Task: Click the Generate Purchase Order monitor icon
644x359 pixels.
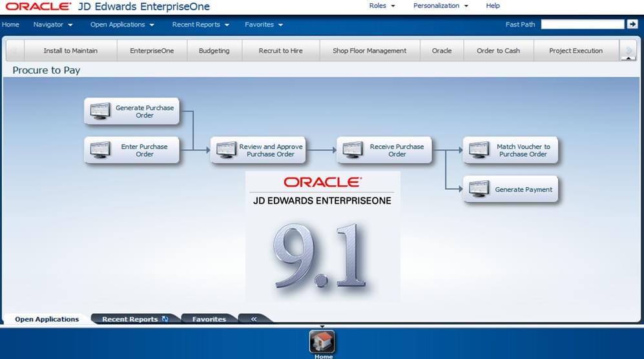Action: pyautogui.click(x=100, y=111)
